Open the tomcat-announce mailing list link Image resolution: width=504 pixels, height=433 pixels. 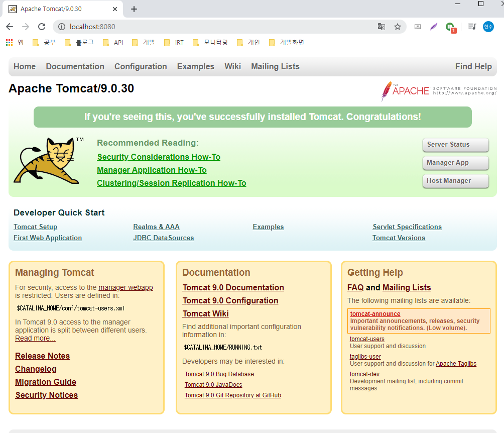pos(375,313)
